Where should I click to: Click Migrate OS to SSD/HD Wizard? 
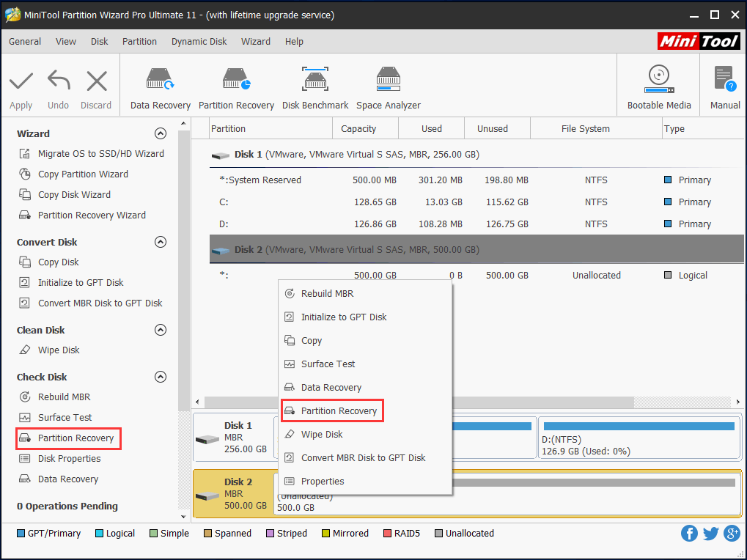100,154
